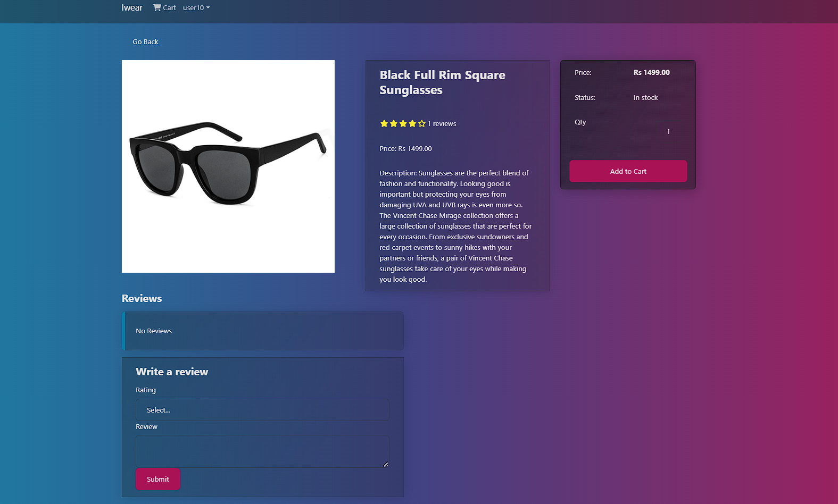Expand the user10 account dropdown

coord(196,7)
